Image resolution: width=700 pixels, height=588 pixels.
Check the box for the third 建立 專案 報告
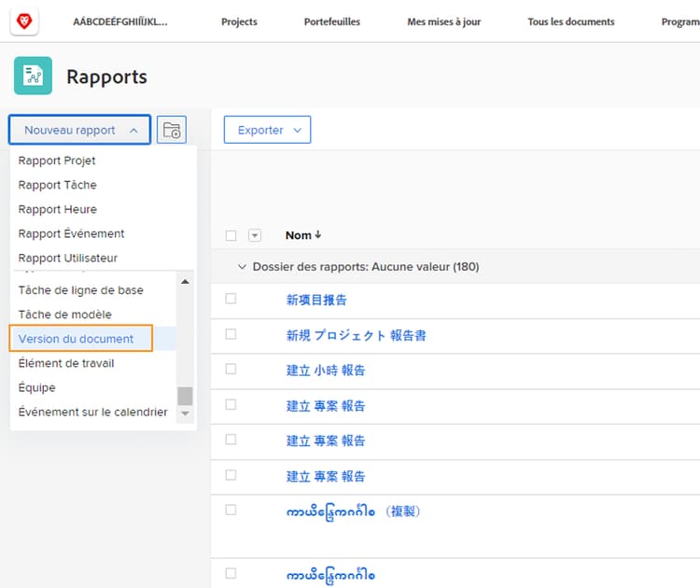[231, 475]
